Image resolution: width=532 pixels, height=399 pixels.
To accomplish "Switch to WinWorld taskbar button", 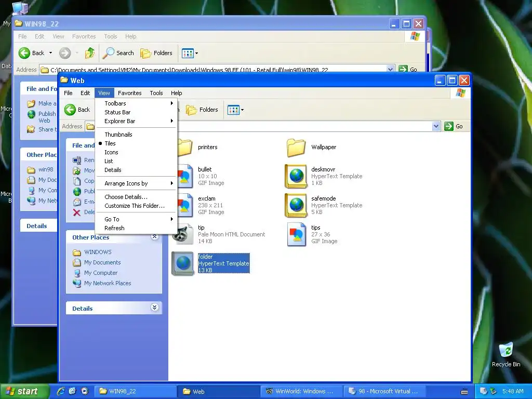I will tap(302, 391).
